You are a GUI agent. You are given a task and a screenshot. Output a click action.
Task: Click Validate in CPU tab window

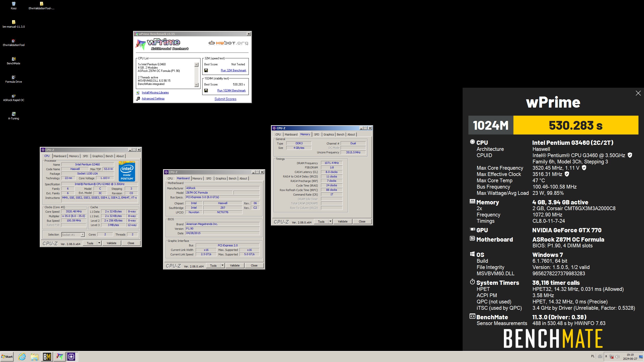click(111, 243)
